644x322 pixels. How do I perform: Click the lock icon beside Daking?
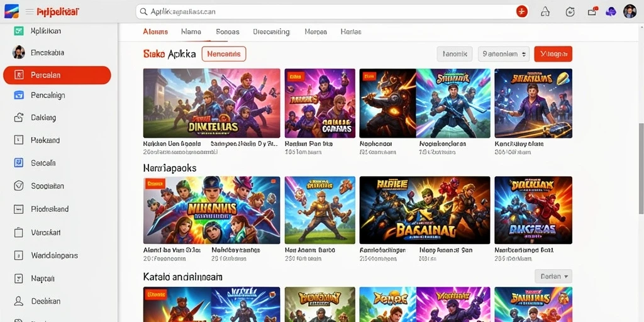18,118
